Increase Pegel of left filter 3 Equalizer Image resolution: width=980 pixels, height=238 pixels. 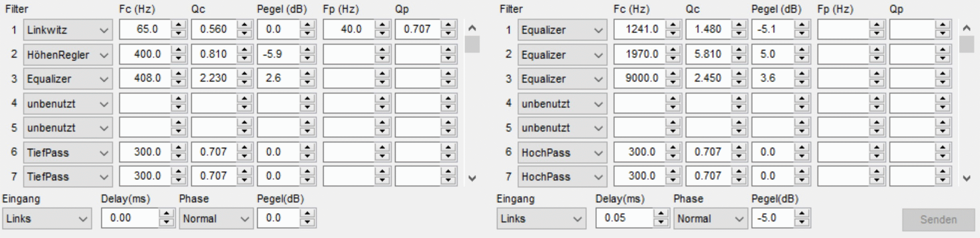307,74
